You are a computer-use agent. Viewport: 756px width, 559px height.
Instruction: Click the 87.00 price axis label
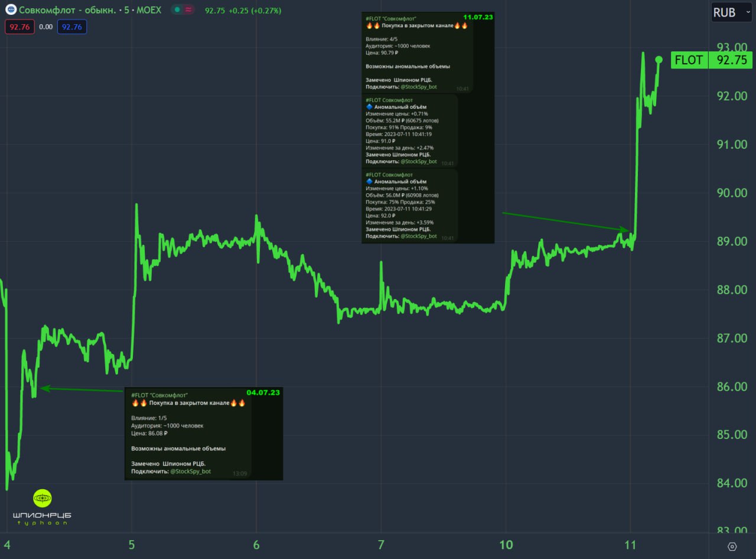(x=731, y=338)
